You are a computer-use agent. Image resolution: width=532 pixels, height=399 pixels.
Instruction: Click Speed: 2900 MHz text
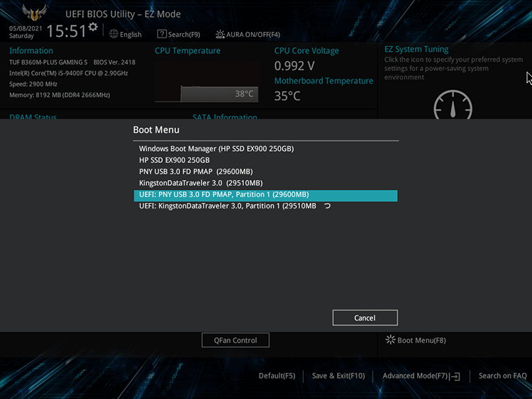click(x=33, y=84)
